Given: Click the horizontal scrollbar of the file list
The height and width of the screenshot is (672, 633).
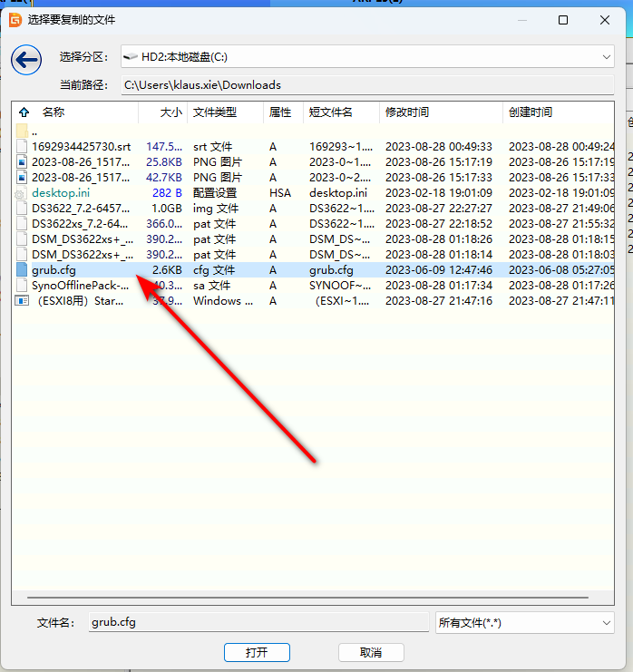Looking at the screenshot, I should click(307, 597).
